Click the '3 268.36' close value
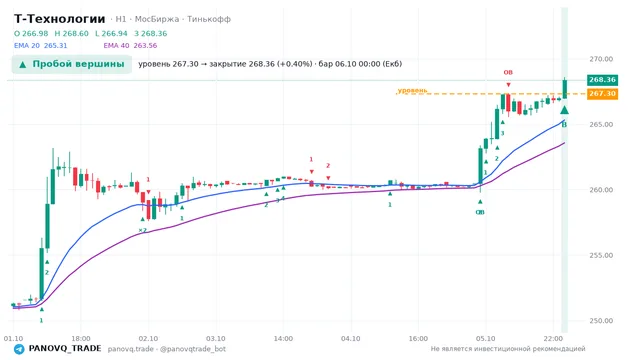Screen dimensions: 640x360 [x=151, y=33]
